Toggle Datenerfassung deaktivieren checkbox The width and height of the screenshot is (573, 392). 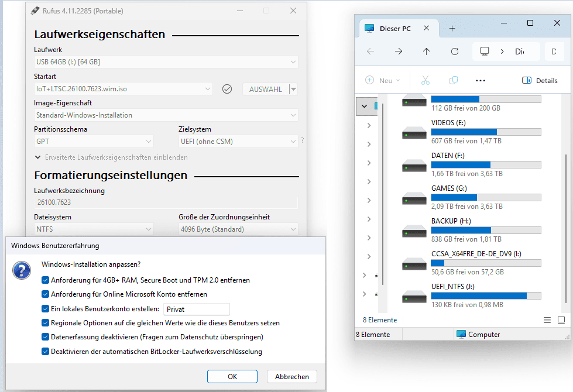[45, 337]
